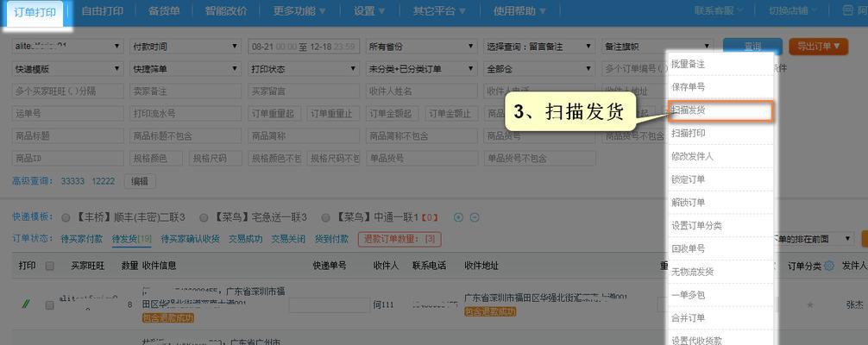
Task: Open the 未分类+已分类订单 dropdown
Action: (x=421, y=69)
